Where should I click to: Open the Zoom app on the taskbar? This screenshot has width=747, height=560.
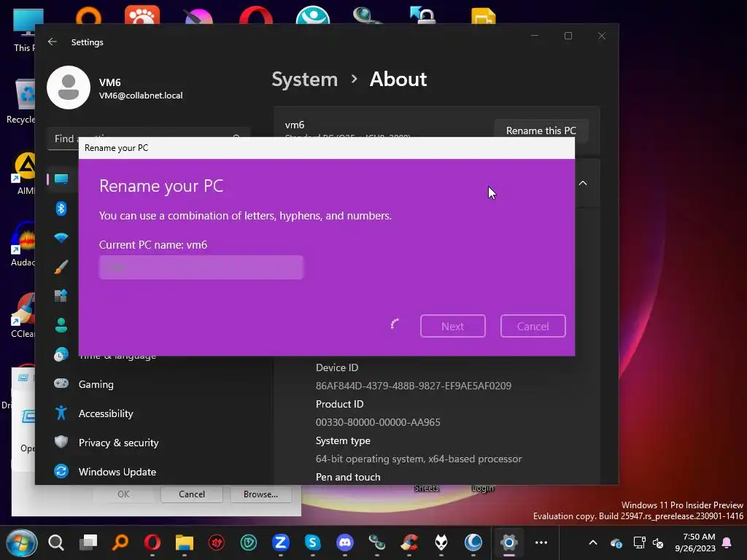(281, 542)
